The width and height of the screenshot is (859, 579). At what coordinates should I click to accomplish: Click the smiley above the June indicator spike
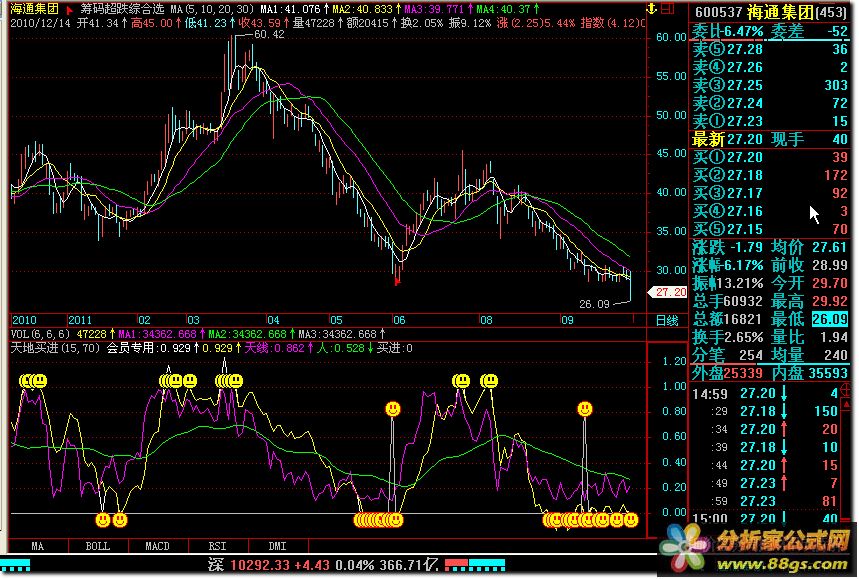pyautogui.click(x=393, y=409)
